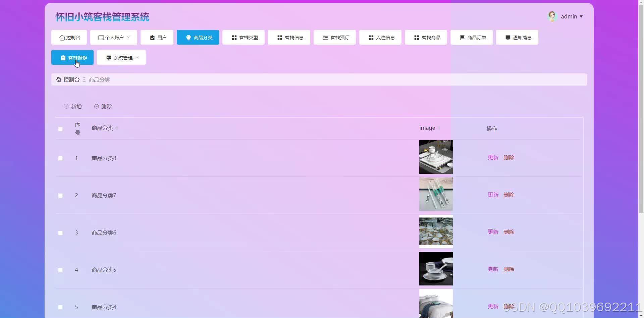Click the home icon in 控制台 menu
The image size is (644, 318).
pos(62,38)
